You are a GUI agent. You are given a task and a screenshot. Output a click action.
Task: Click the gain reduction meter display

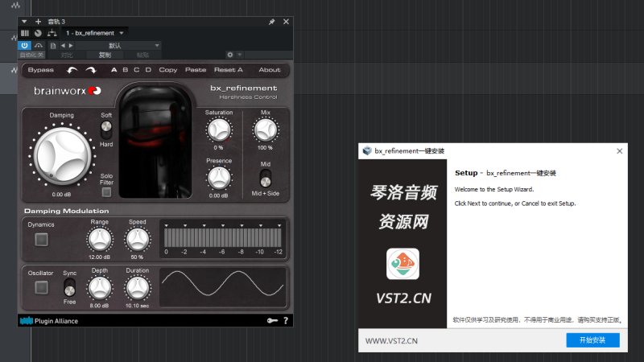coord(222,239)
